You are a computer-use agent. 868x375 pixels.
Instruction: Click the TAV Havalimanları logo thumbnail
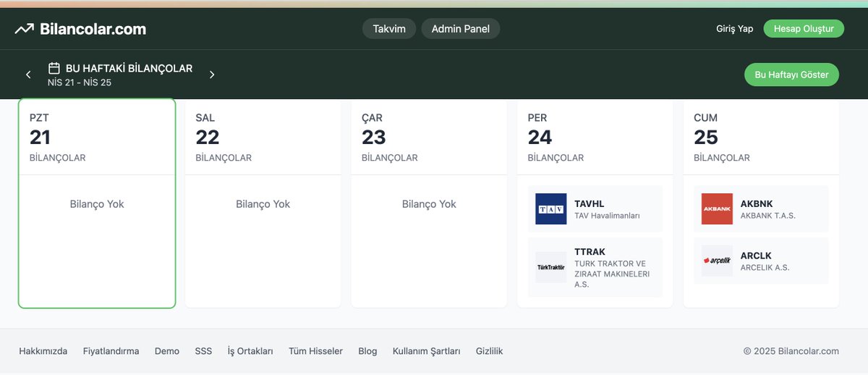tap(551, 208)
